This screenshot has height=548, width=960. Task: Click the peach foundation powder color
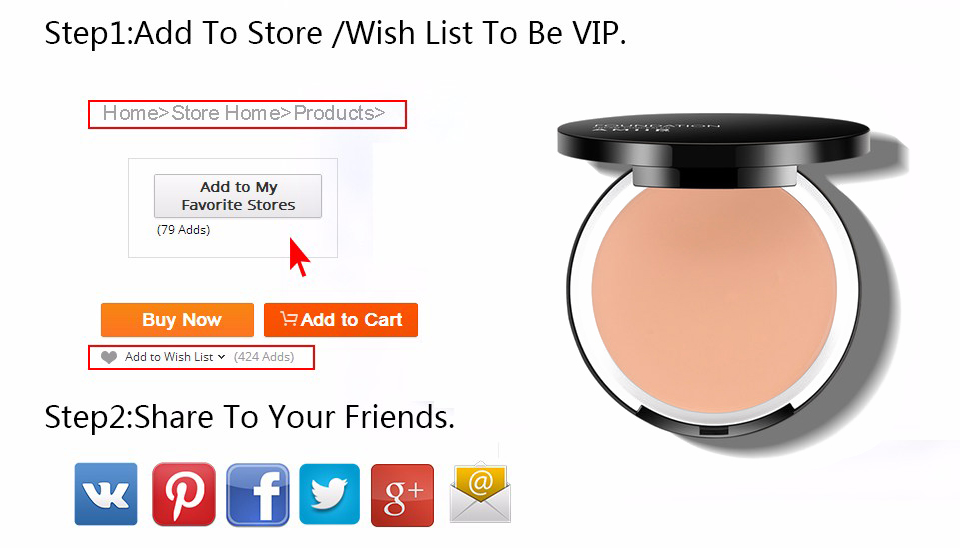pyautogui.click(x=714, y=300)
